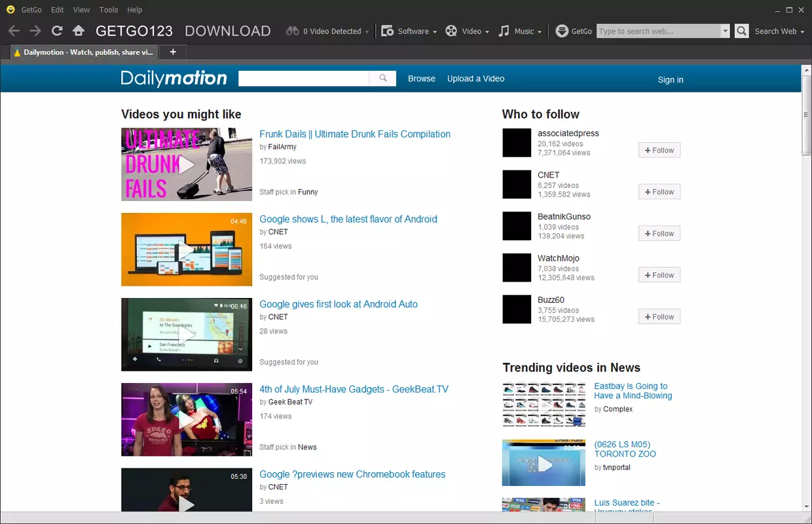Click the Geek Beat TV uploader link
This screenshot has width=812, height=524.
pos(290,402)
